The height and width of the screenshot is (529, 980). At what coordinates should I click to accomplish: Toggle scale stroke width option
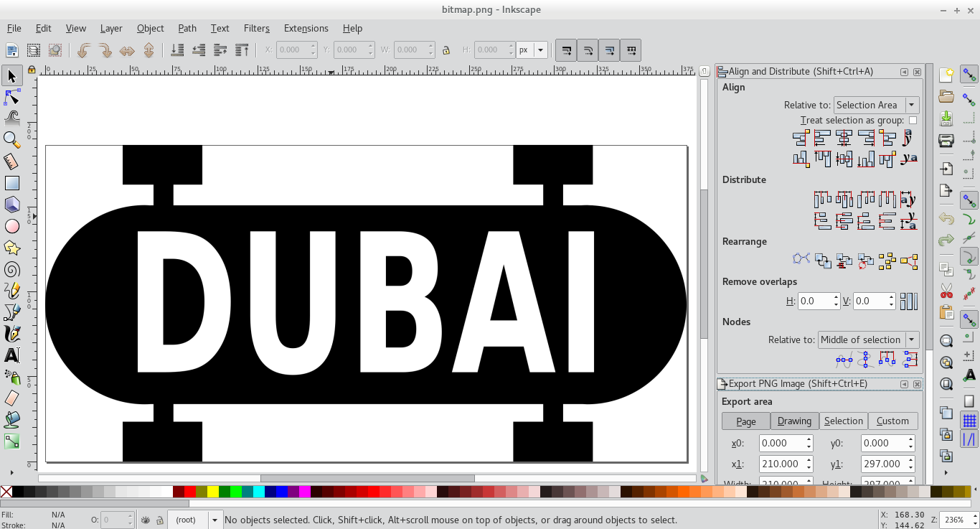566,50
